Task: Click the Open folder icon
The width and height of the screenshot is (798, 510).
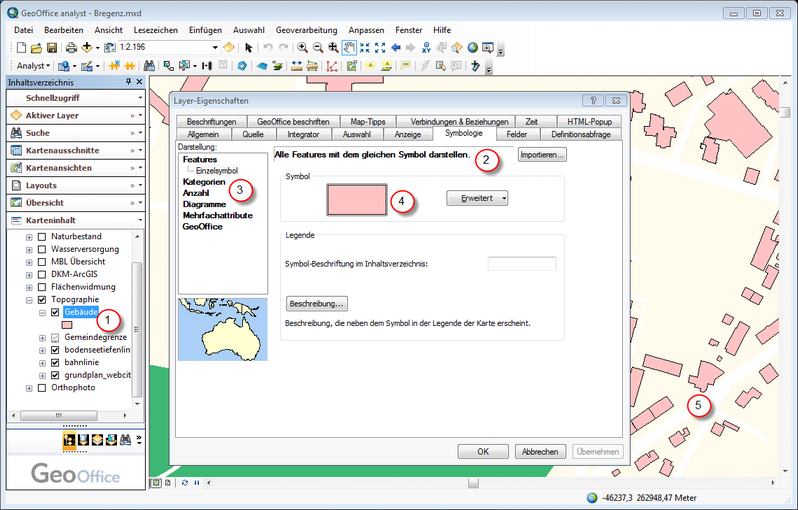Action: [x=36, y=48]
